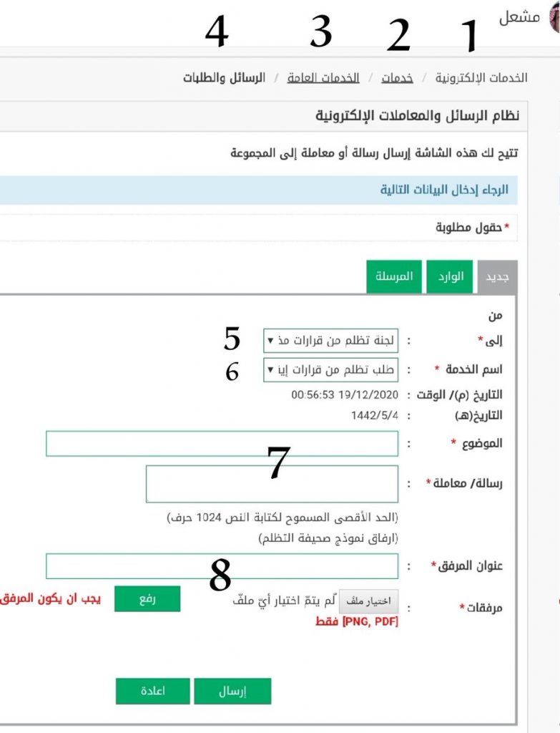
Task: Switch to the الوارد inbox tab
Action: coord(450,277)
